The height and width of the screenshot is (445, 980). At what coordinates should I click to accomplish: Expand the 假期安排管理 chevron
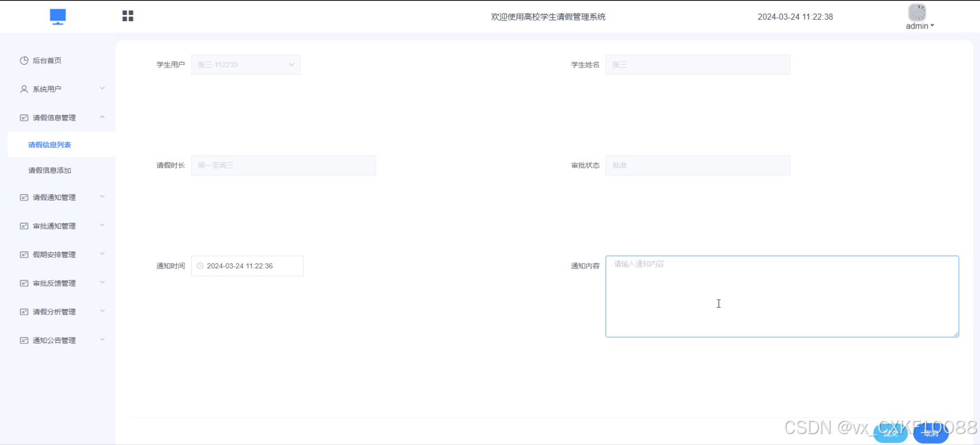[x=102, y=254]
